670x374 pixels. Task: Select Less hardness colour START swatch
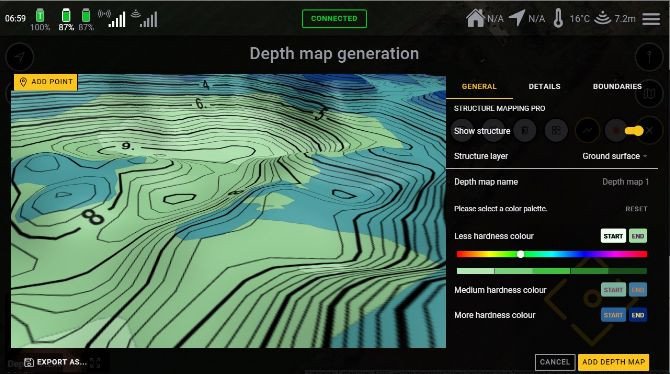(613, 236)
